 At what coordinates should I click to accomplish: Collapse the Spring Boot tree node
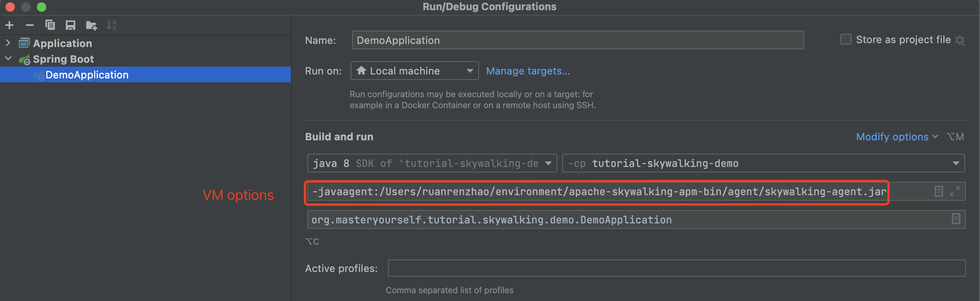(8, 59)
